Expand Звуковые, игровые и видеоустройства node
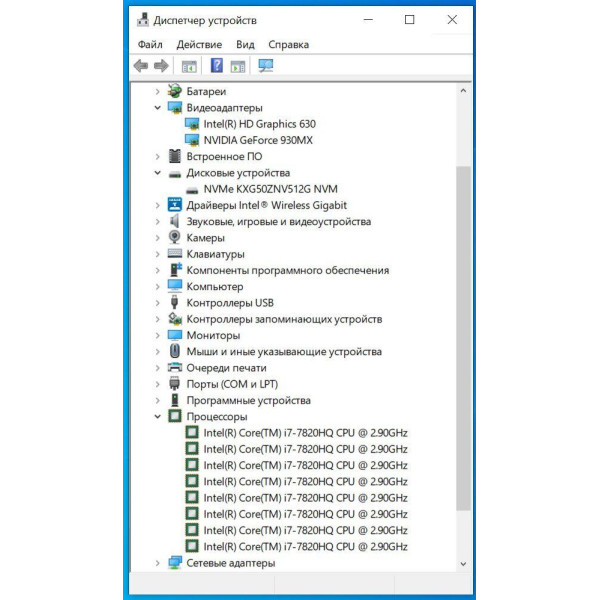 point(157,222)
